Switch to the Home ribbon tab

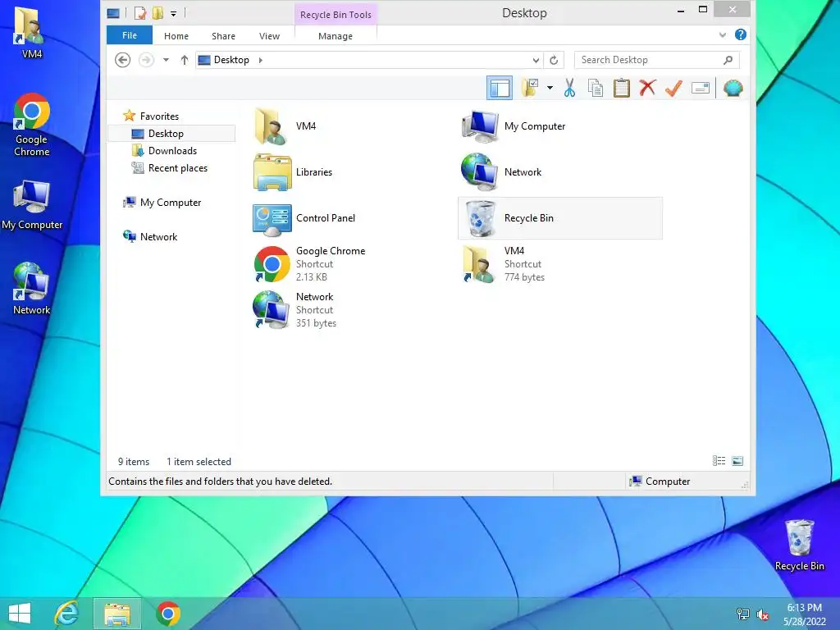click(176, 36)
